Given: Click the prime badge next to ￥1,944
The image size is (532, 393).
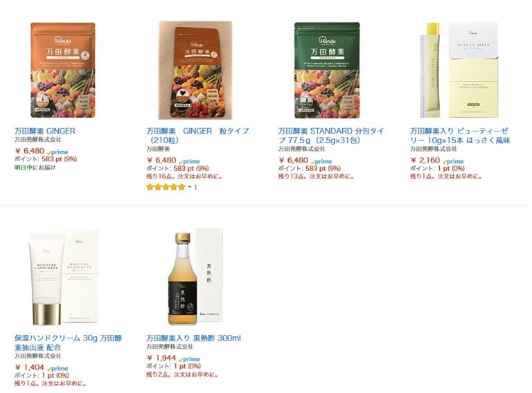Looking at the screenshot, I should point(189,359).
